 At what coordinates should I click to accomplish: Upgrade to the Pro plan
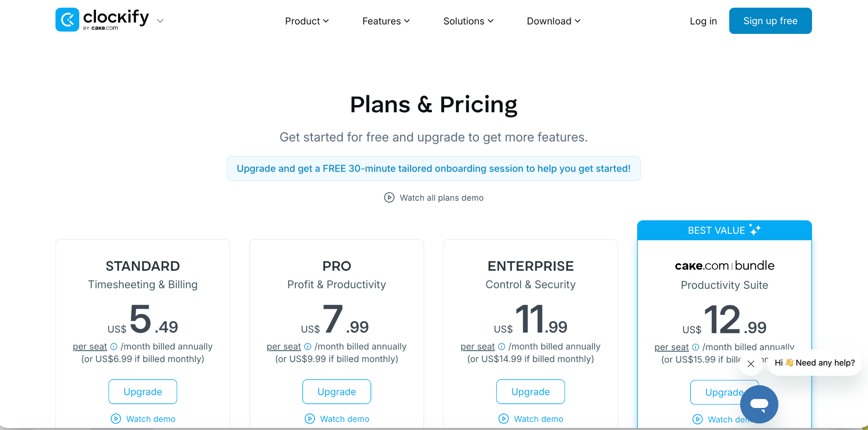pyautogui.click(x=337, y=391)
